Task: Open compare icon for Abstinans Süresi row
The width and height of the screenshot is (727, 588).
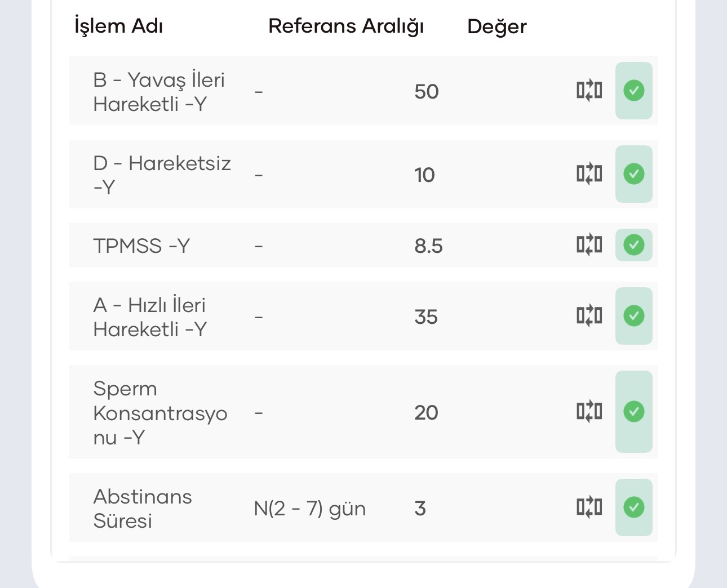Action: [x=589, y=507]
